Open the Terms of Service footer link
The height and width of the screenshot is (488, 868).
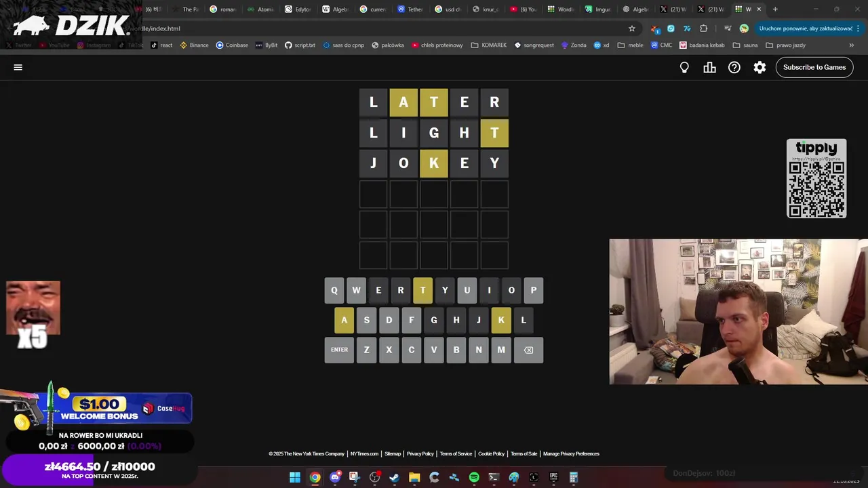(456, 453)
